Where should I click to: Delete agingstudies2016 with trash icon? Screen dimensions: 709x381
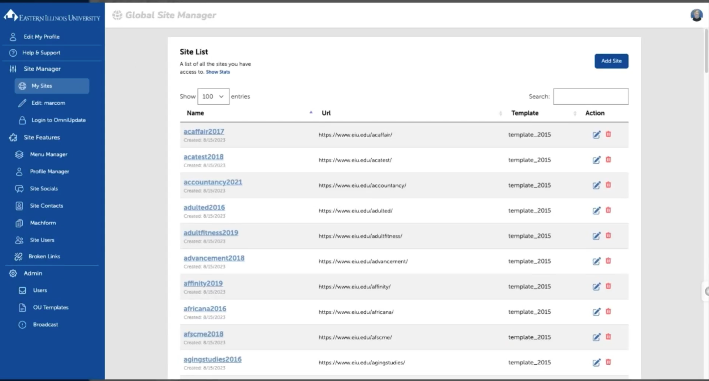point(608,362)
